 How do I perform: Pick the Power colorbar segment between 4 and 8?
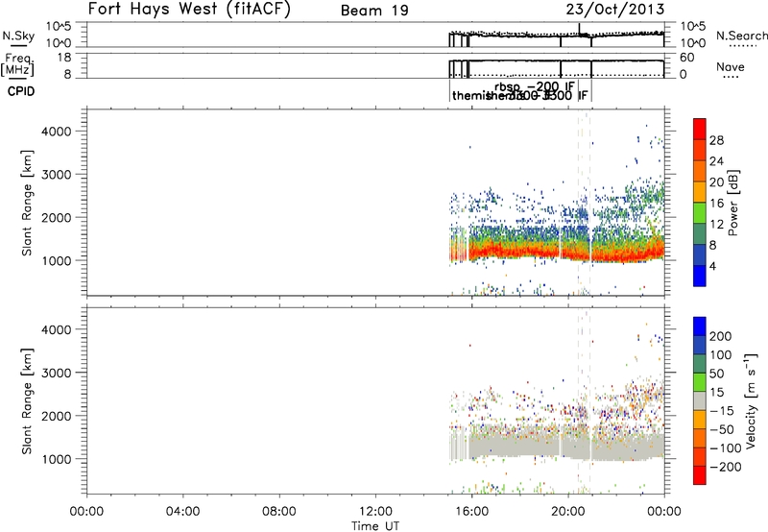pyautogui.click(x=700, y=255)
